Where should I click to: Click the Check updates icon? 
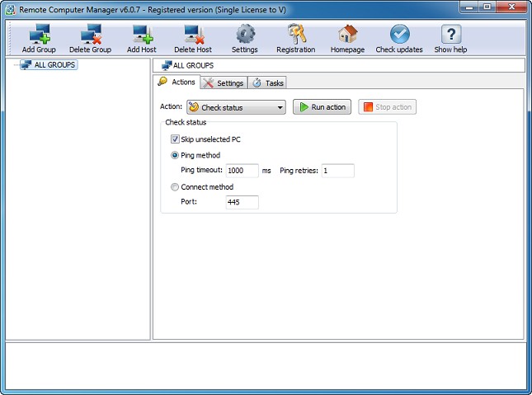tap(399, 39)
